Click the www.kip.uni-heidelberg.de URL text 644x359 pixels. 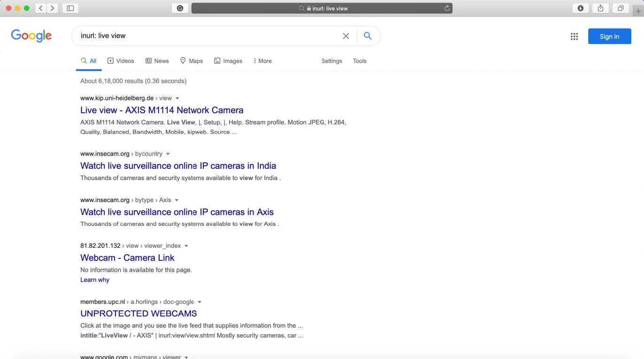(117, 98)
